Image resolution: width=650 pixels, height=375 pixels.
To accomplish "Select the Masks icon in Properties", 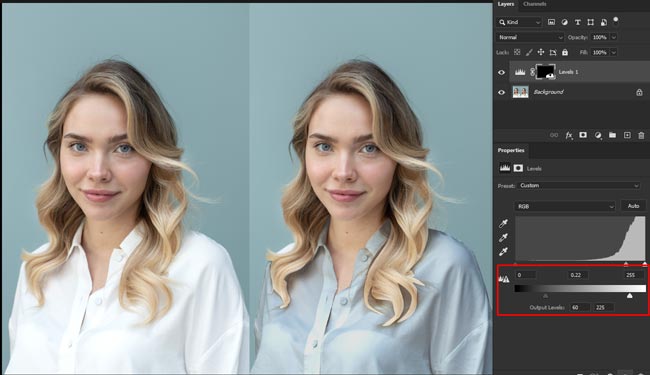I will tap(518, 168).
